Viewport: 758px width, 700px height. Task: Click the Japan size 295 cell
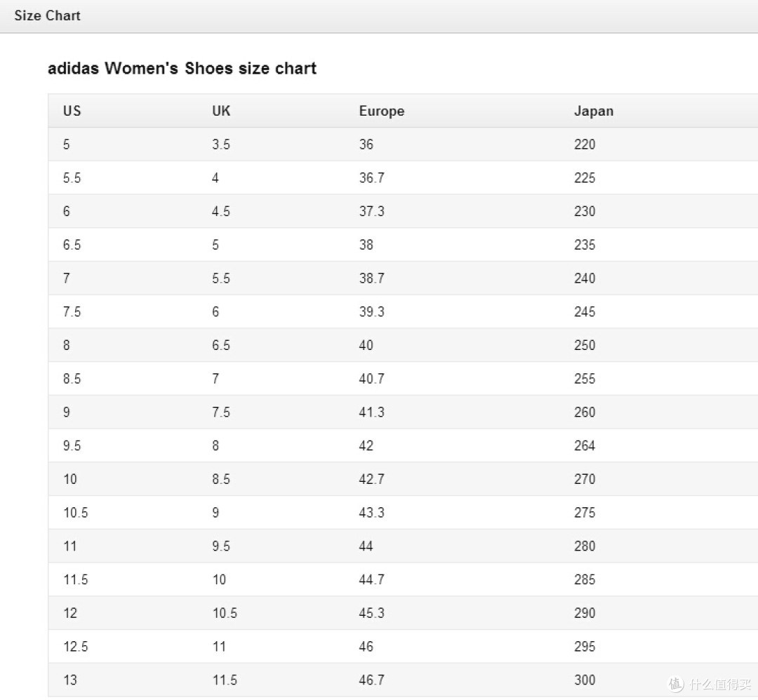pyautogui.click(x=584, y=646)
